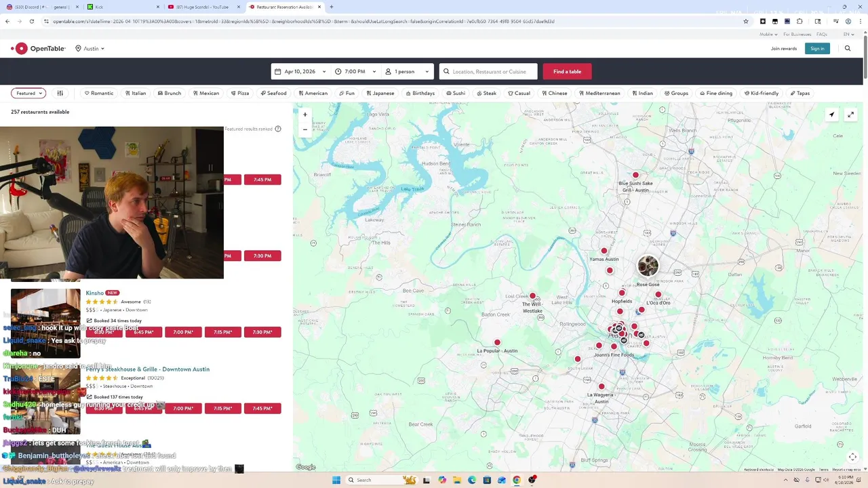Book Kinsho at 7:30 PM

[x=262, y=332]
